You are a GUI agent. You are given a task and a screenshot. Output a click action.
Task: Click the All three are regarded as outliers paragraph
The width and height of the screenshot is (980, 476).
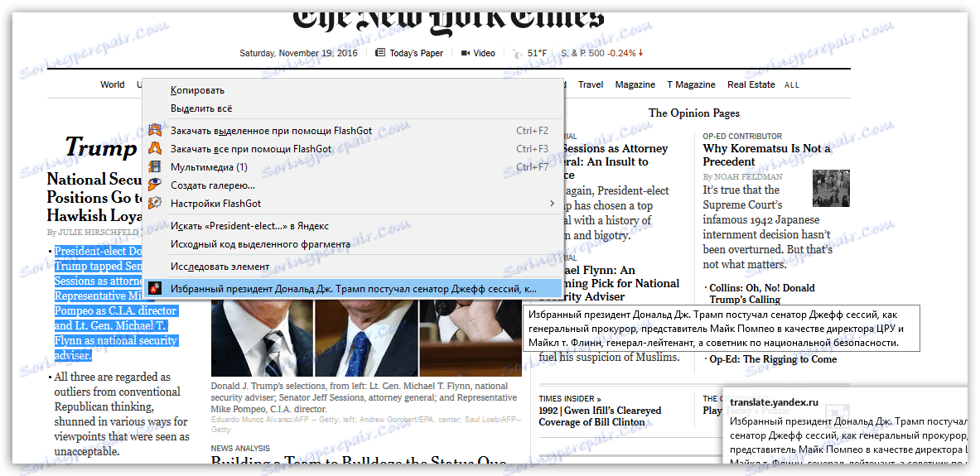pos(121,414)
